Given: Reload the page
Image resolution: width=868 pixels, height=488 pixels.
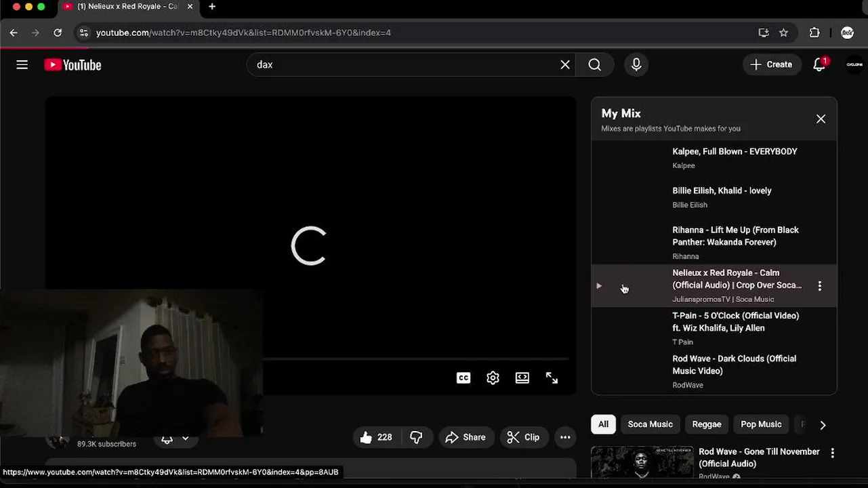Looking at the screenshot, I should pyautogui.click(x=58, y=33).
